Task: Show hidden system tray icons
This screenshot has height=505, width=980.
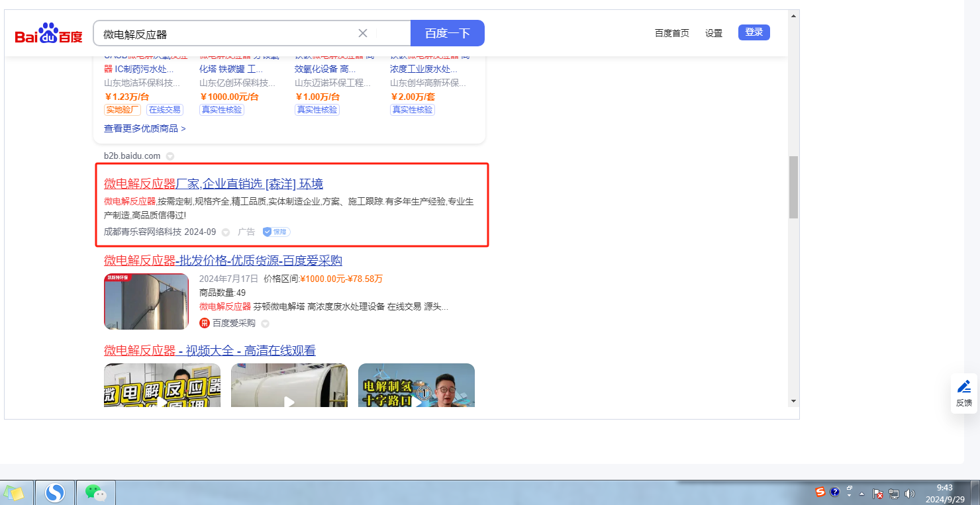Action: pos(861,494)
